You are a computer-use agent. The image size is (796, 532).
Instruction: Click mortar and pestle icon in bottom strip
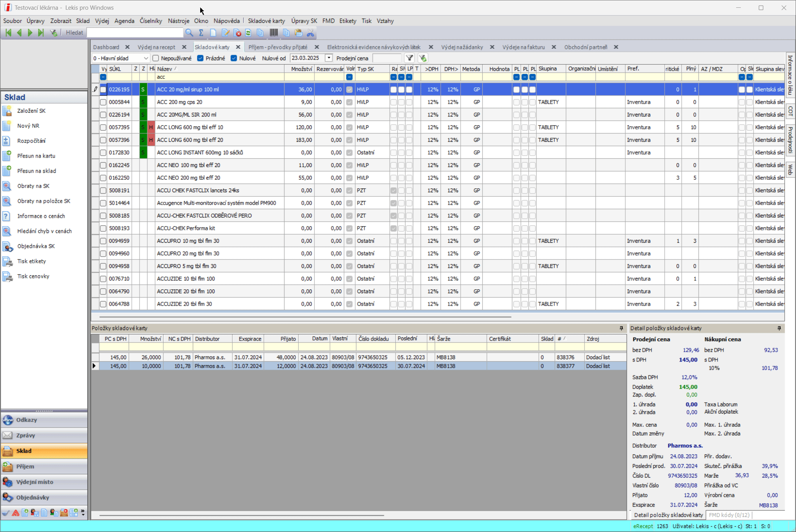point(5,513)
